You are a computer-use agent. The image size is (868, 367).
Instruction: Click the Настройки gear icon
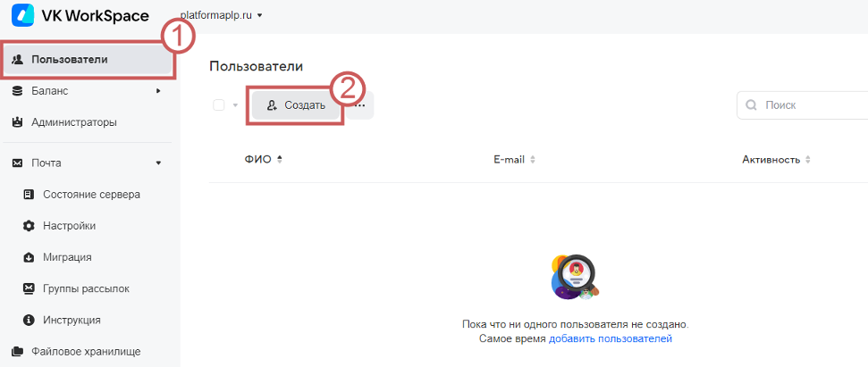tap(29, 226)
